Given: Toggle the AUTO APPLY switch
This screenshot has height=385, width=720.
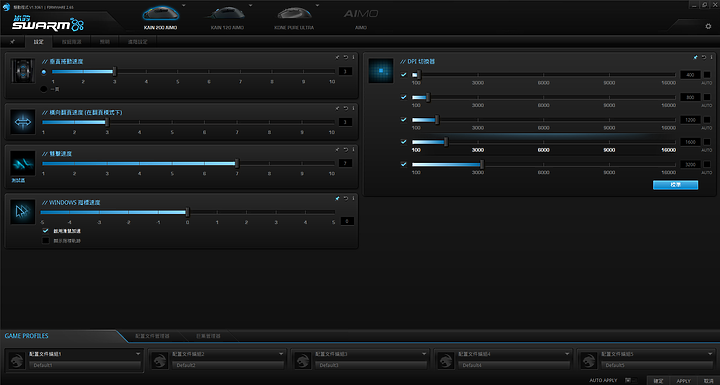Looking at the screenshot, I should click(x=631, y=380).
